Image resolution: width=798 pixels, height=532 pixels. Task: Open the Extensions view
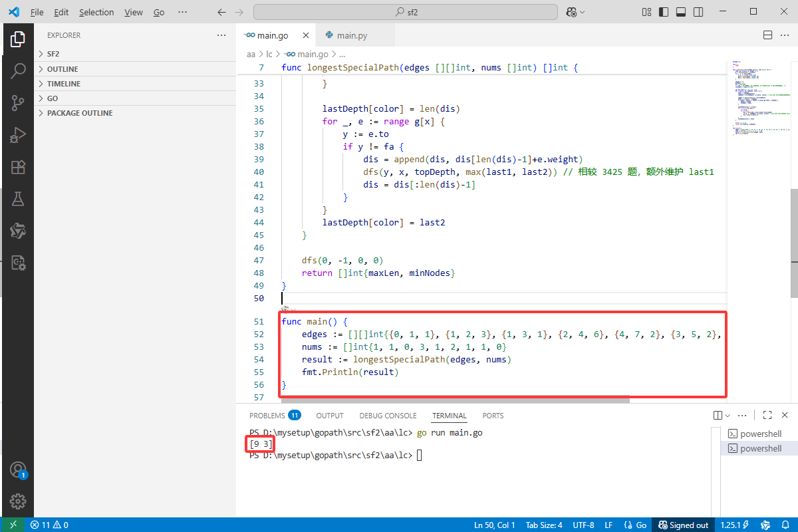tap(18, 167)
